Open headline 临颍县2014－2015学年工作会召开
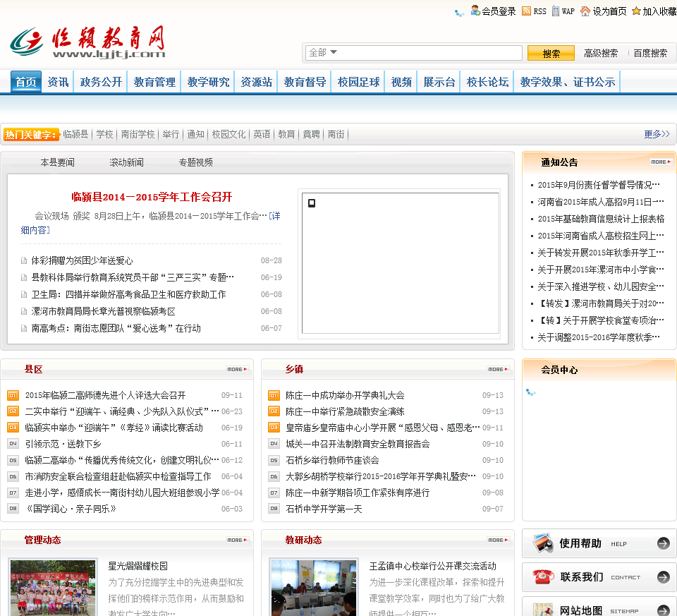 click(152, 197)
